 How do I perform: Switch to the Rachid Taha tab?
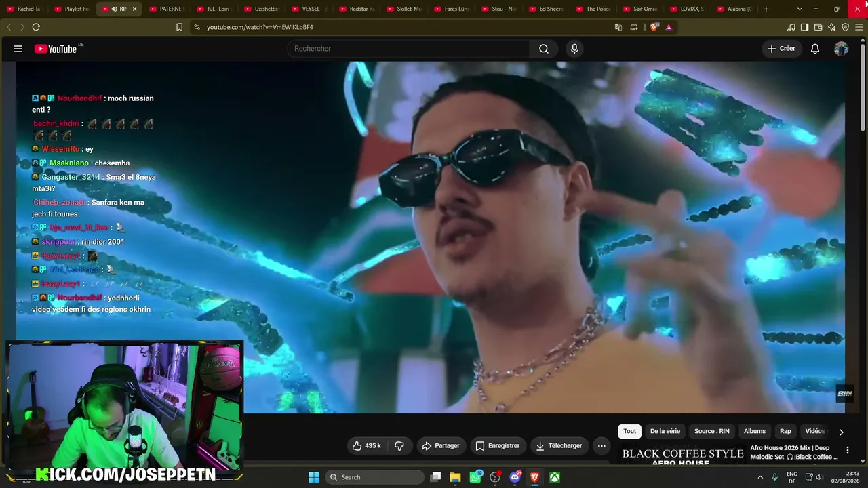pyautogui.click(x=24, y=9)
